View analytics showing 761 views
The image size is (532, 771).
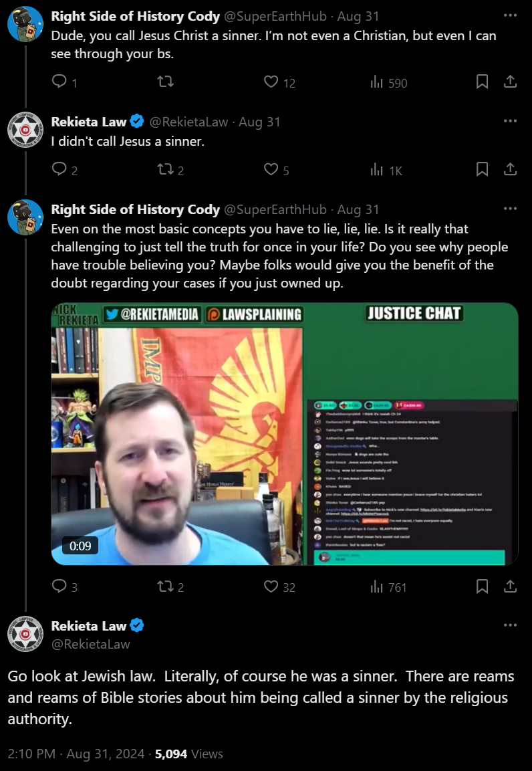(x=388, y=586)
